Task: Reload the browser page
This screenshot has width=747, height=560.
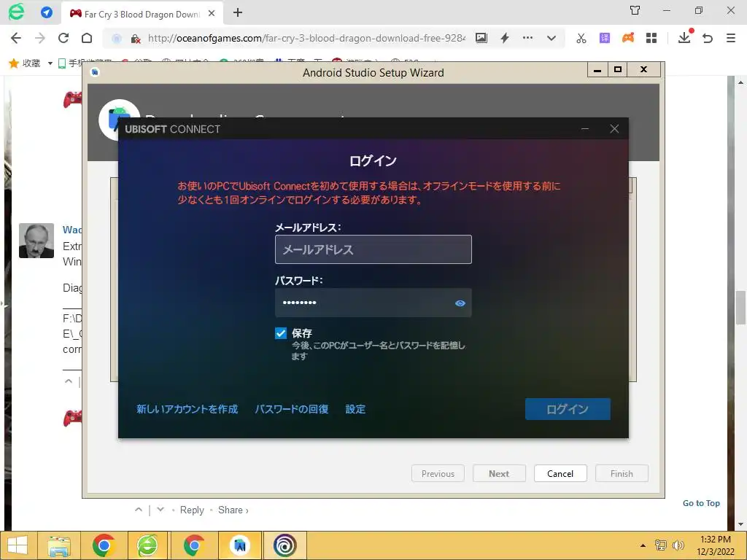Action: 63,38
